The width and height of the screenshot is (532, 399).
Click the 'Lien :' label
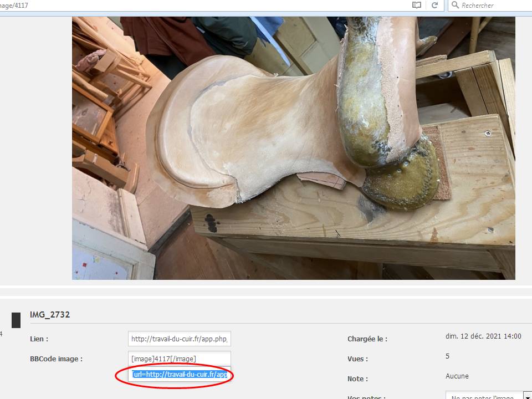[39, 339]
